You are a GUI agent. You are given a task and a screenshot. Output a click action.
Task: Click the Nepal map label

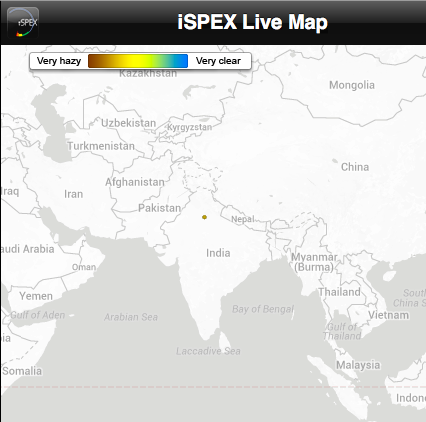point(243,219)
